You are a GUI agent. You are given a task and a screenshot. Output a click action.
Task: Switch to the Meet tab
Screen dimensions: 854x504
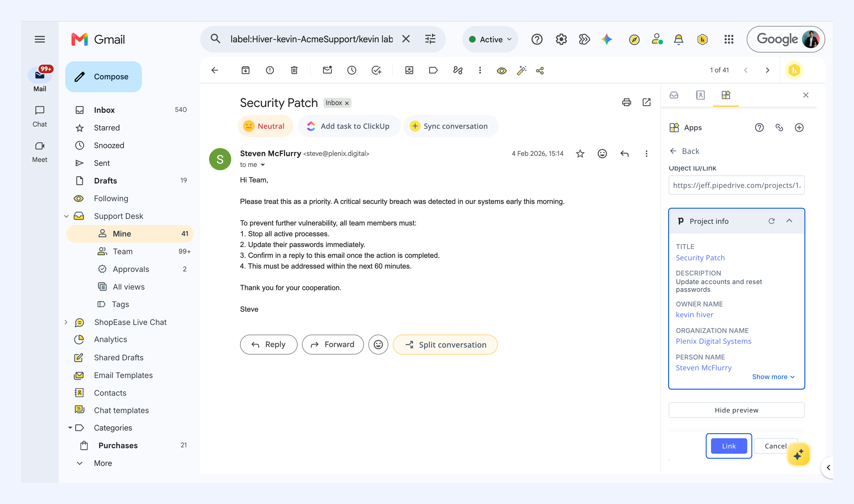coord(40,152)
